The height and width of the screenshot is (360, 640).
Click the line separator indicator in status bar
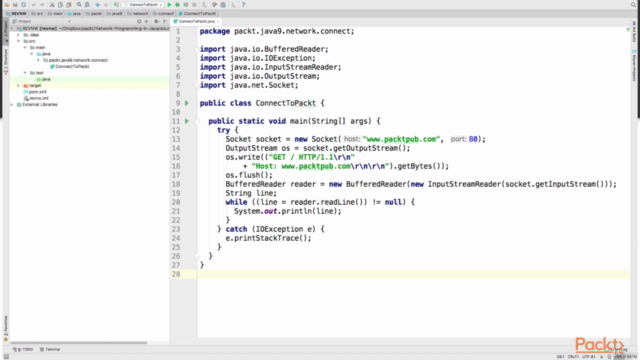(573, 357)
